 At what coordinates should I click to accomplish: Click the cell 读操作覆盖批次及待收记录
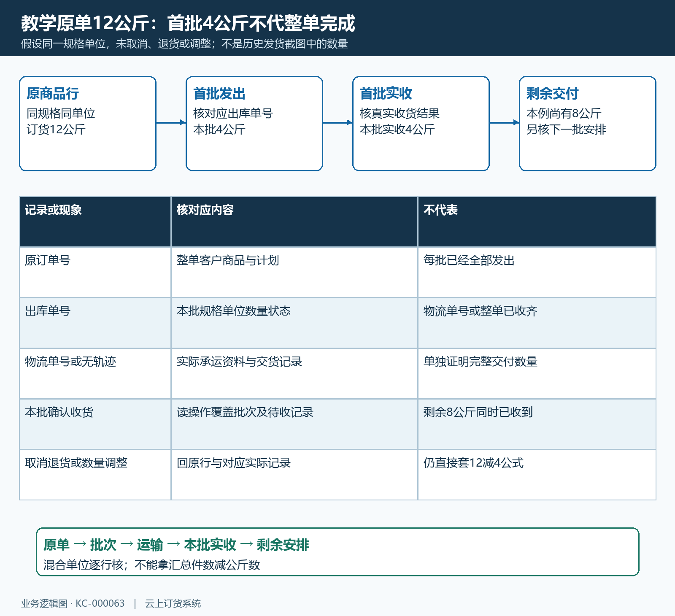(x=294, y=424)
